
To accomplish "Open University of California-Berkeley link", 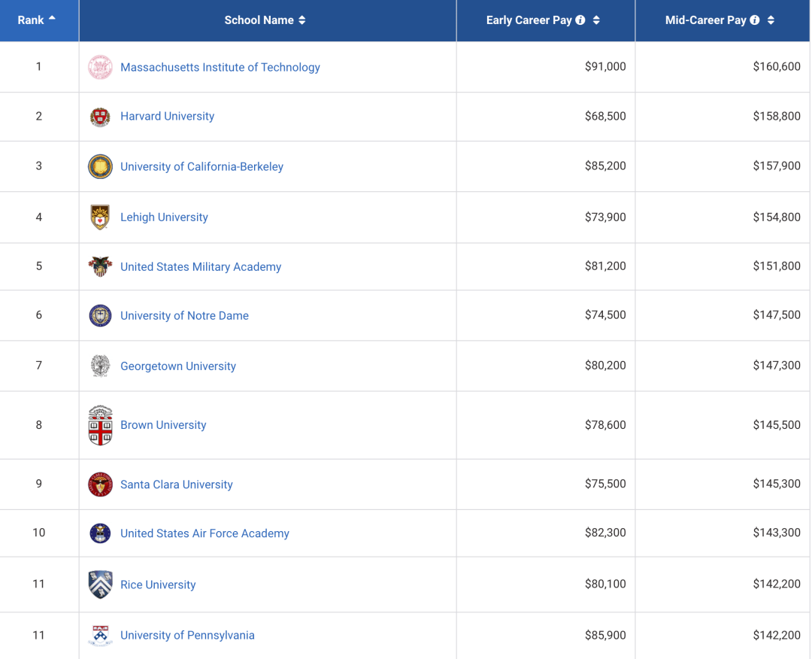I will pos(202,166).
